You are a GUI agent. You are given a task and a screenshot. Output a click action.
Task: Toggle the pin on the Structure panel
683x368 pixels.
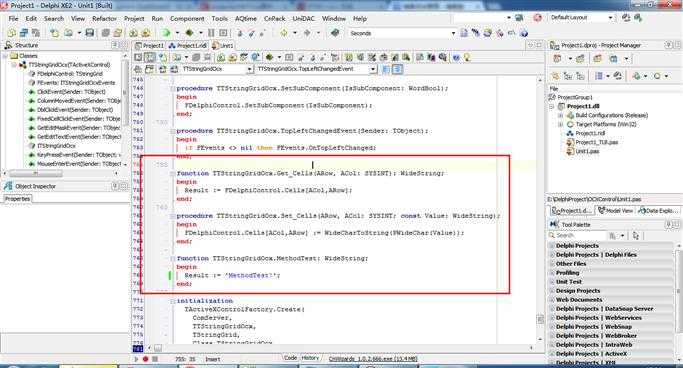pyautogui.click(x=115, y=45)
